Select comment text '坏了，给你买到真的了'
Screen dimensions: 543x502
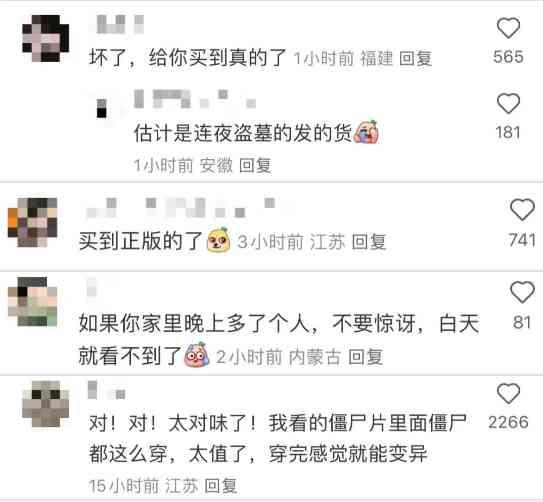coord(188,57)
